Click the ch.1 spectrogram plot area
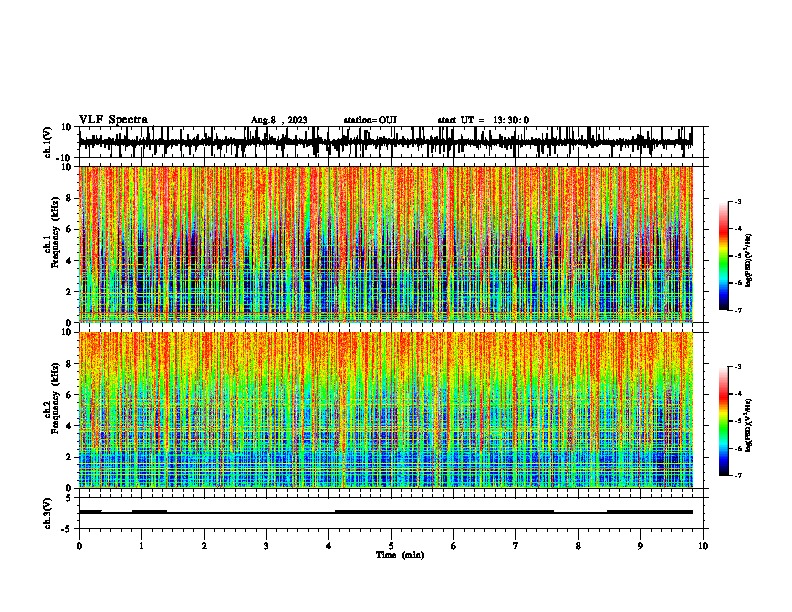Viewport: 792px width, 612px height. pyautogui.click(x=386, y=244)
